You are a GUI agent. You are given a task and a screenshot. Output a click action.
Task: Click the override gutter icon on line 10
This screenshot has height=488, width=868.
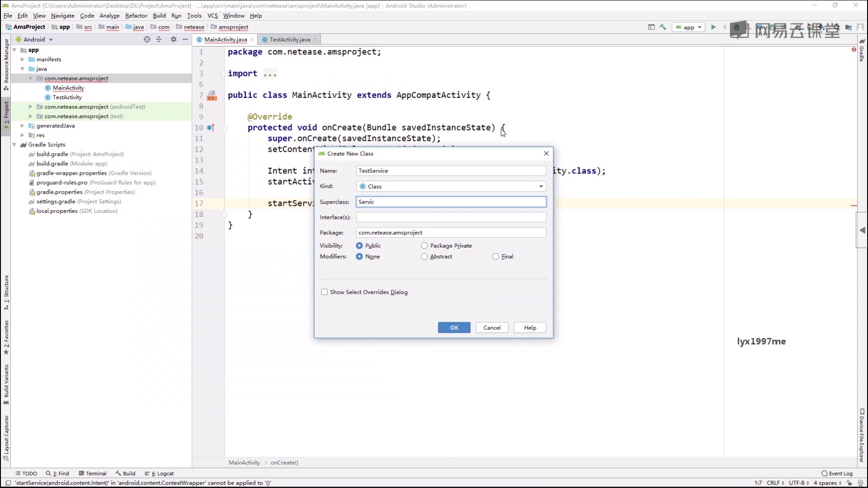(211, 127)
